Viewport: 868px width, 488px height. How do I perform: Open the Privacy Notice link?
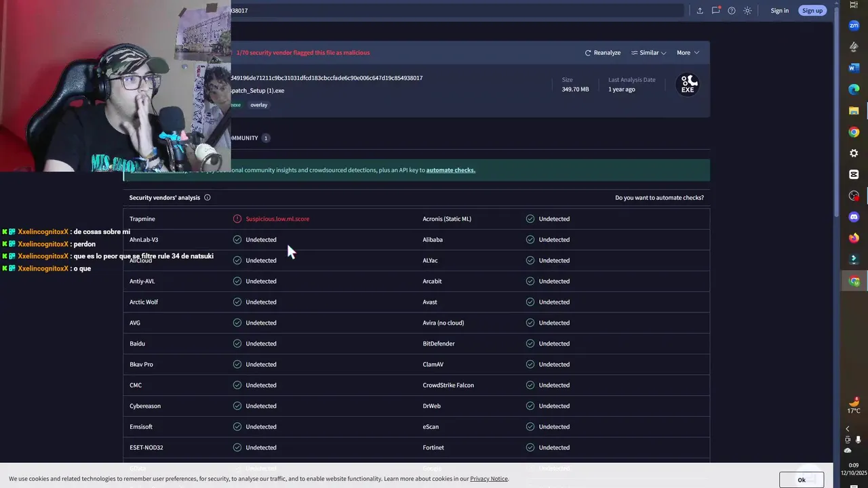pyautogui.click(x=489, y=479)
